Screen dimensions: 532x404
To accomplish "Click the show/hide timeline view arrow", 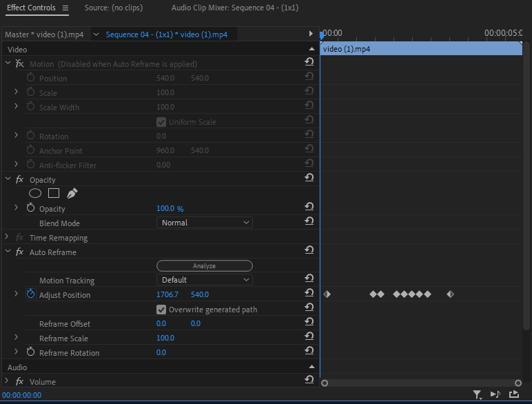I will pyautogui.click(x=310, y=34).
